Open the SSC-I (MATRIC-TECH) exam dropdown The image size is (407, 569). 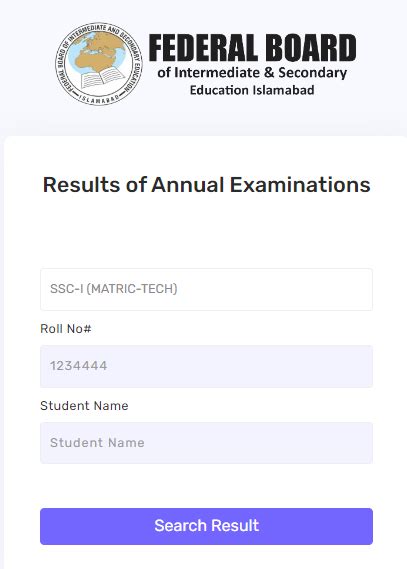[206, 289]
